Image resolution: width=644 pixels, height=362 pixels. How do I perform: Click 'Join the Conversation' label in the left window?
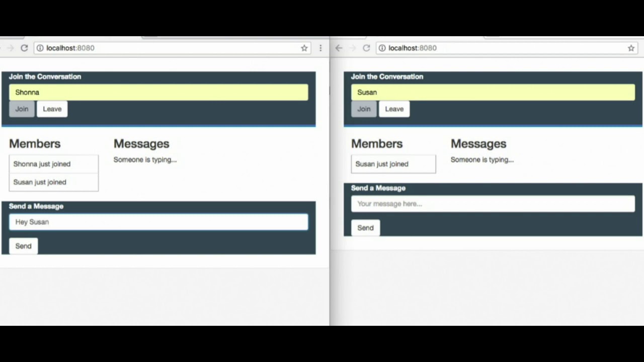45,77
